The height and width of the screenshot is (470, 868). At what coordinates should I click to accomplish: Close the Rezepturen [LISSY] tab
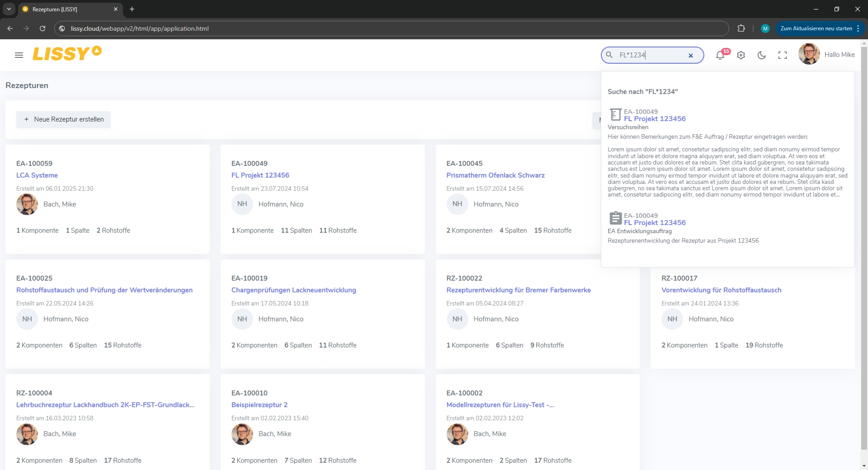[116, 9]
